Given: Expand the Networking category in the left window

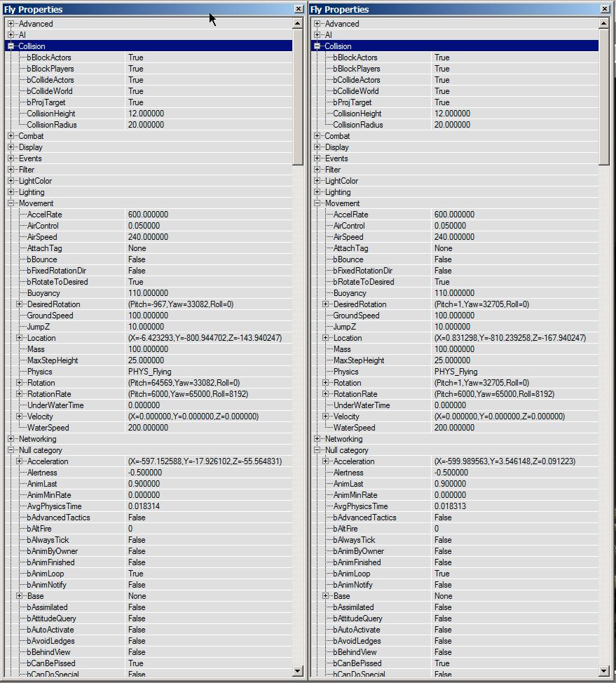Looking at the screenshot, I should [x=11, y=439].
